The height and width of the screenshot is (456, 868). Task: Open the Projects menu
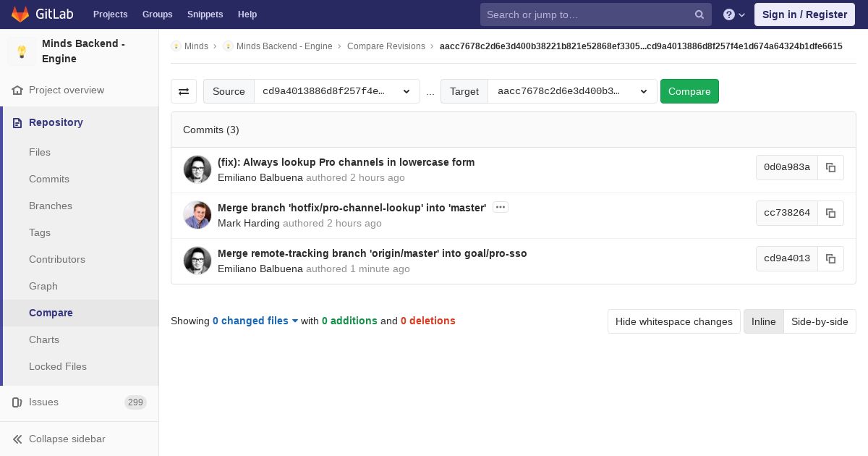[x=110, y=14]
